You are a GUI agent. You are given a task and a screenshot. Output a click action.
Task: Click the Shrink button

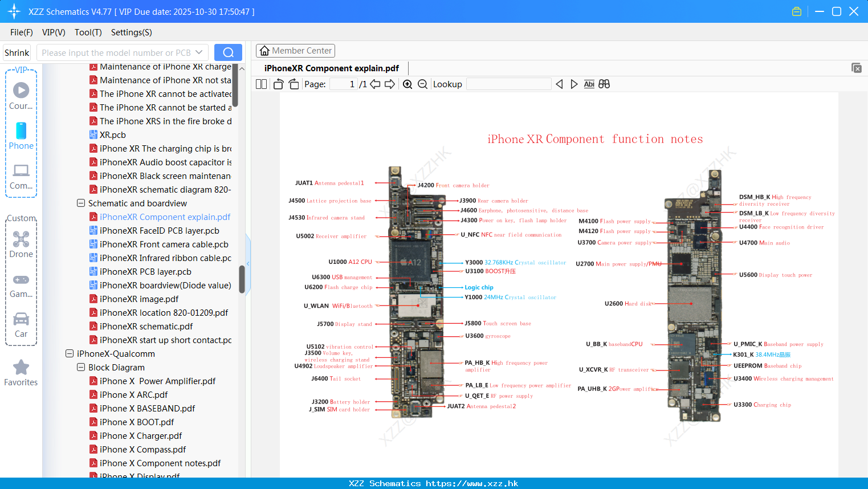pyautogui.click(x=17, y=52)
